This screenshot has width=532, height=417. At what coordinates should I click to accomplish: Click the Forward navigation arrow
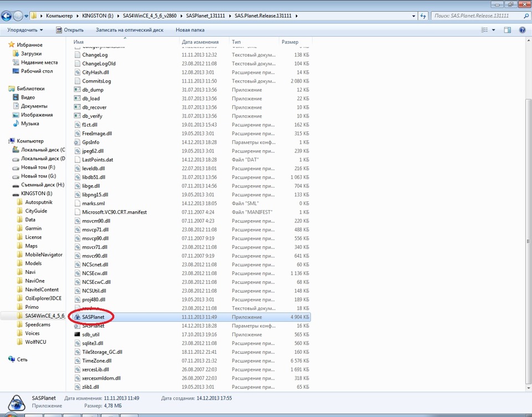tap(18, 16)
